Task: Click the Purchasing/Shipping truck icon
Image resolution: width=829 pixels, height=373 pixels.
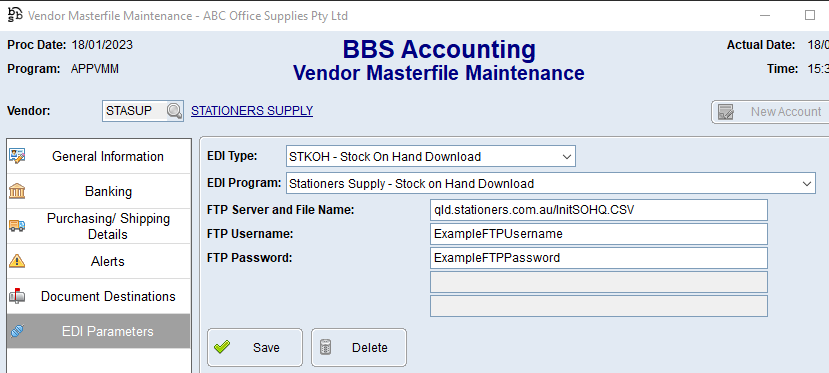Action: pyautogui.click(x=17, y=226)
